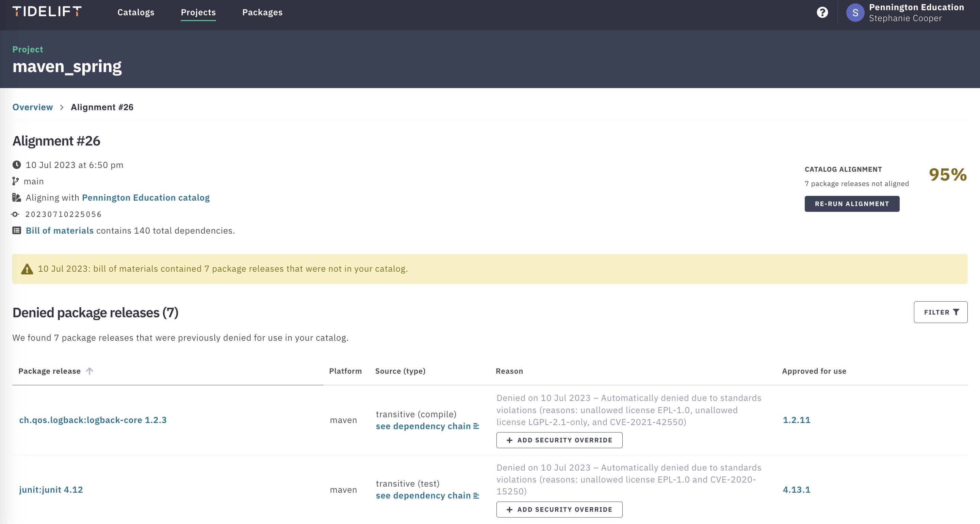Screen dimensions: 980x524
Task: Click transitive (compile) source text
Action: (416, 414)
